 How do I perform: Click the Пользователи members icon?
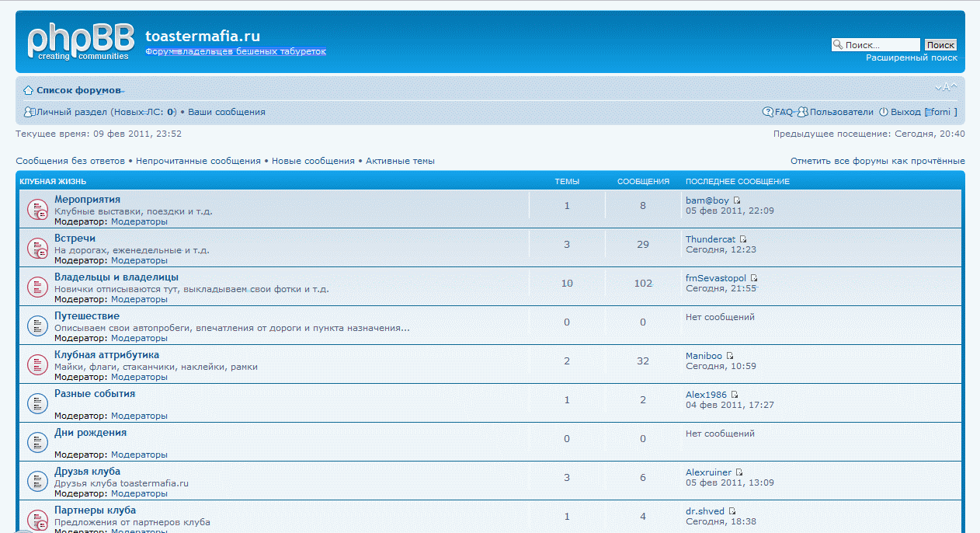click(x=803, y=112)
